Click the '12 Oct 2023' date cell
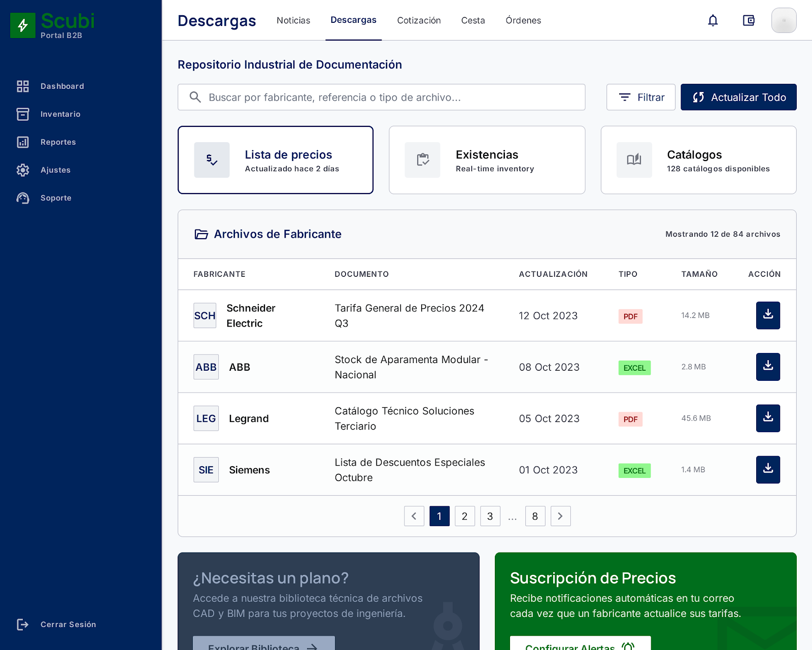 (x=548, y=315)
